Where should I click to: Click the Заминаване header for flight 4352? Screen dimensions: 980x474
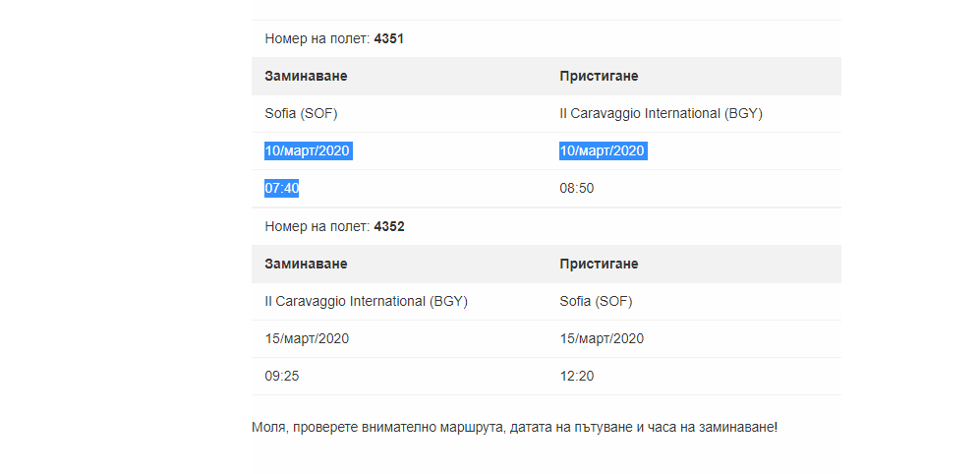point(306,265)
